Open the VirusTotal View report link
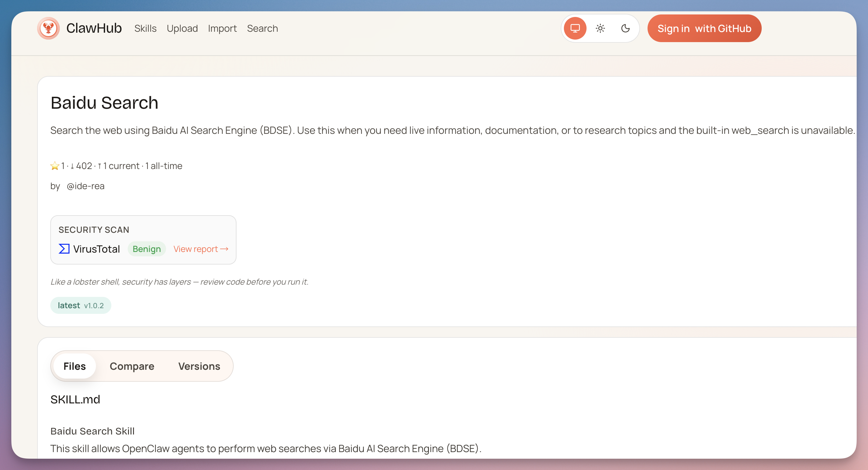868x470 pixels. click(x=201, y=249)
